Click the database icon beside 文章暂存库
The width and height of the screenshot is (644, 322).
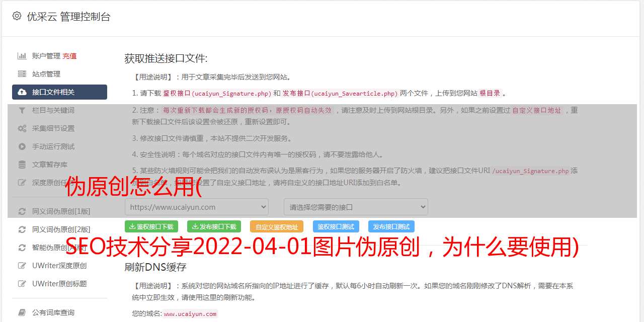point(22,165)
